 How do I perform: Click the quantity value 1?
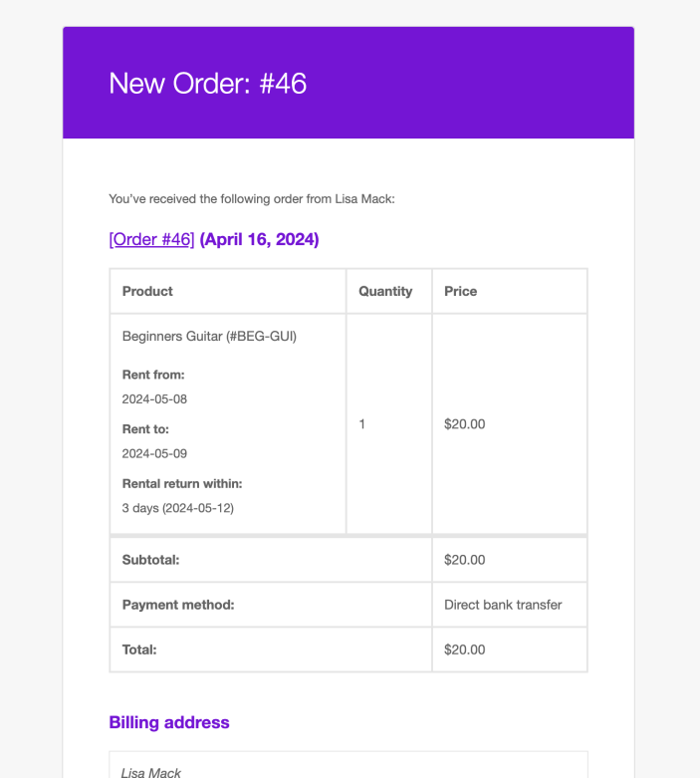pos(362,424)
